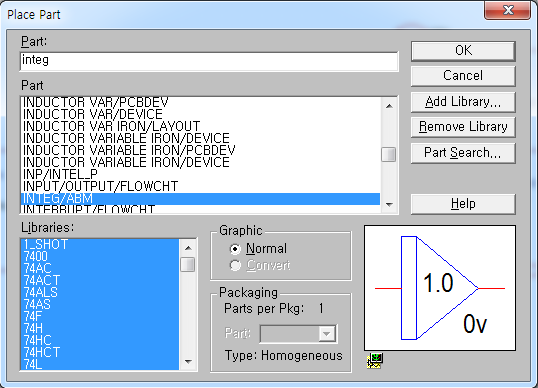
Task: Select INDUCTOR VARIABLE IRON/PCBDEV part
Action: [x=200, y=150]
